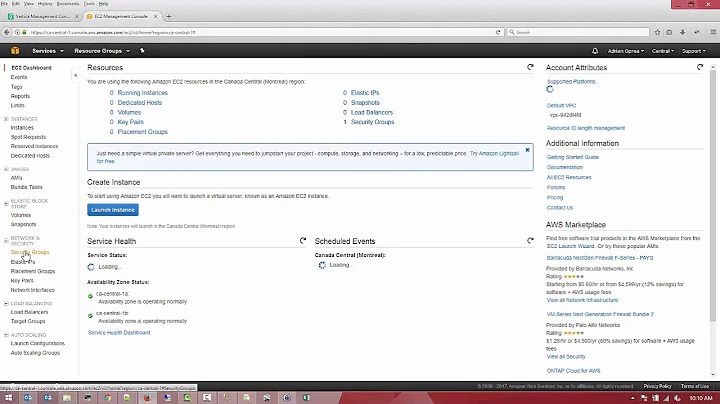Refresh the Scheduled Events section
The width and height of the screenshot is (720, 404).
(530, 241)
